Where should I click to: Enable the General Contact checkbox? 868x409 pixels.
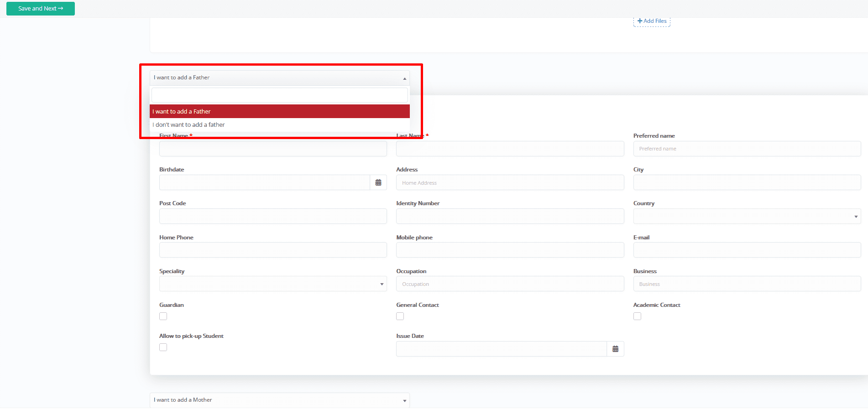(x=400, y=316)
